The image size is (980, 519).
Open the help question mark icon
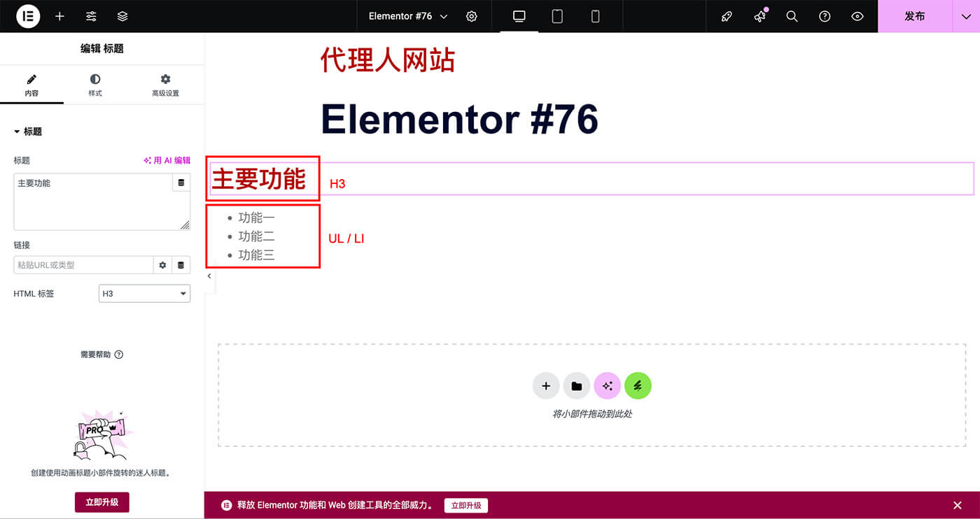point(825,16)
